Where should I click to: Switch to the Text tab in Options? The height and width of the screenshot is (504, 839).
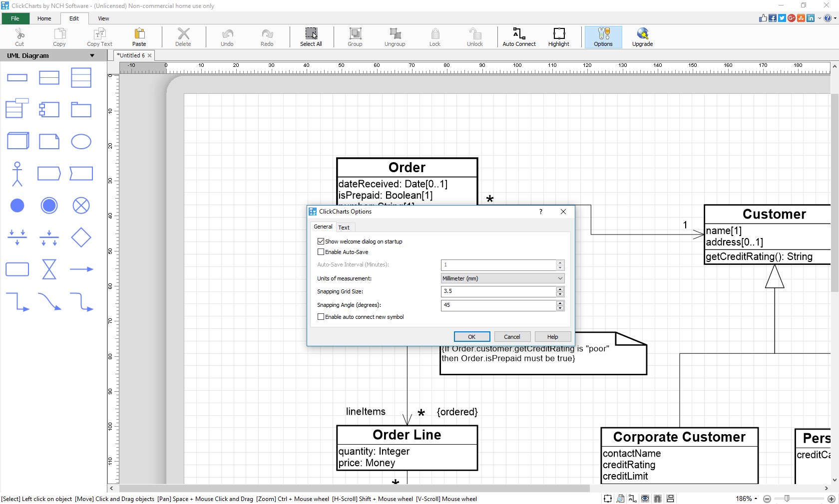pos(344,227)
